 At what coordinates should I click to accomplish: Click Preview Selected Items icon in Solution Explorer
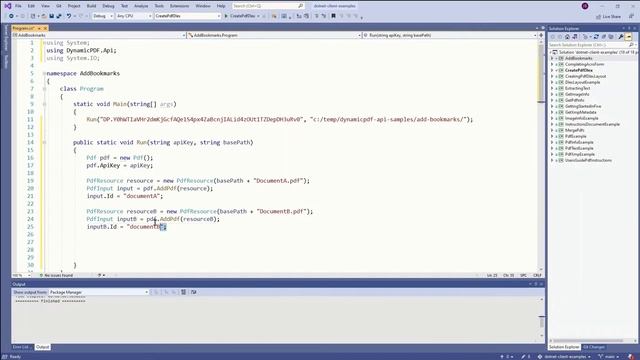point(629,37)
